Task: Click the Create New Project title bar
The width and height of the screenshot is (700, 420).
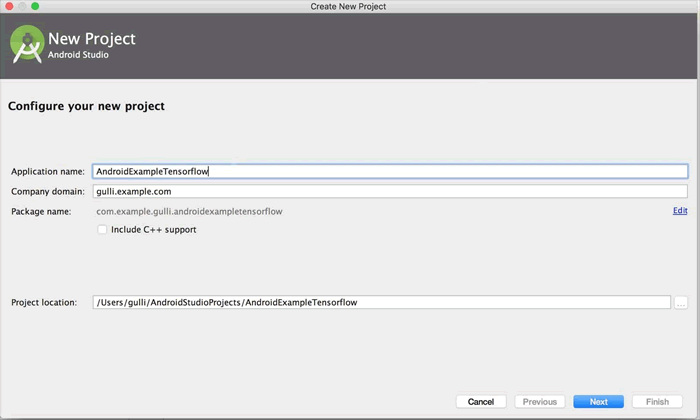Action: [348, 6]
